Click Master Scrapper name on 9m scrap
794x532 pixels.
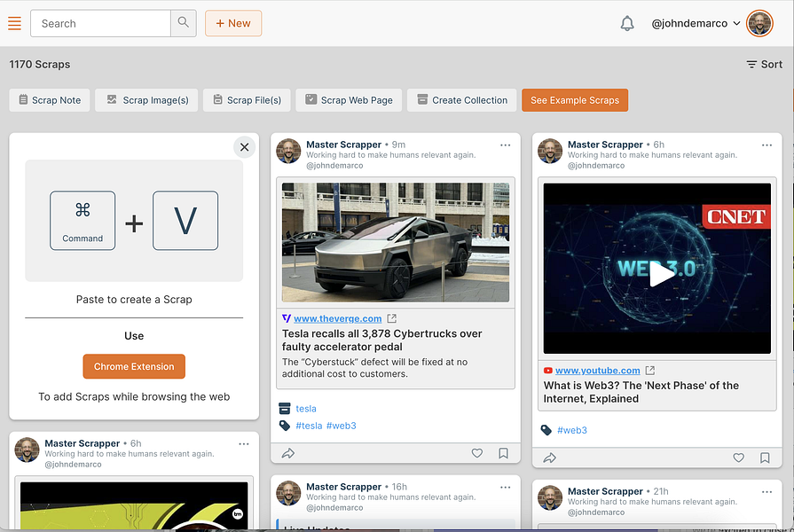344,145
